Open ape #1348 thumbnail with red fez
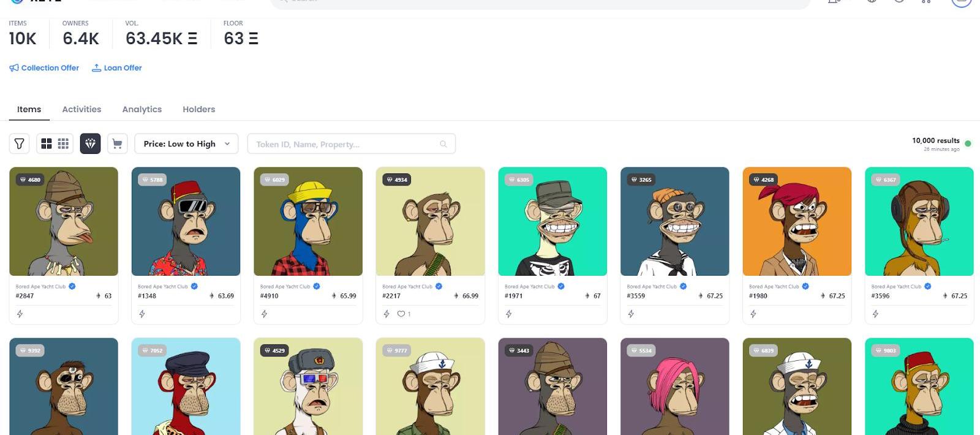Screen dimensions: 980x435 [186, 221]
